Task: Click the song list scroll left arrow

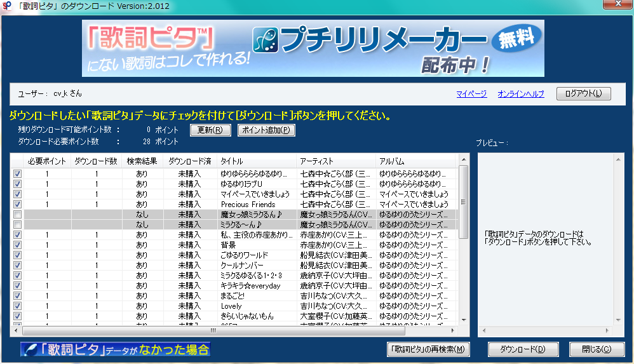Action: (16, 331)
